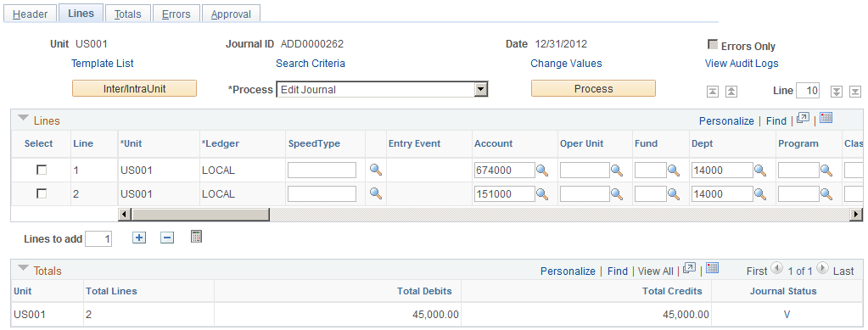Image resolution: width=868 pixels, height=330 pixels.
Task: Collapse the Totals section
Action: coord(24,269)
